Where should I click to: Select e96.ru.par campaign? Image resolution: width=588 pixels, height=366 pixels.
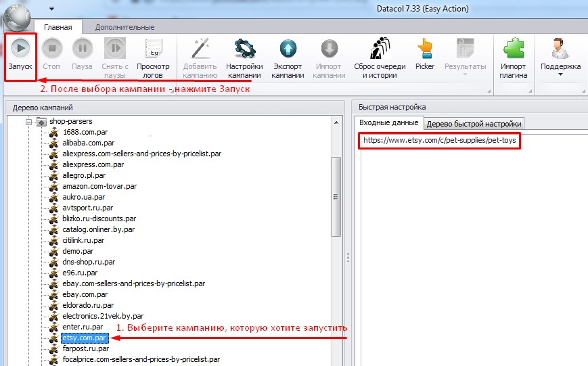coord(80,273)
